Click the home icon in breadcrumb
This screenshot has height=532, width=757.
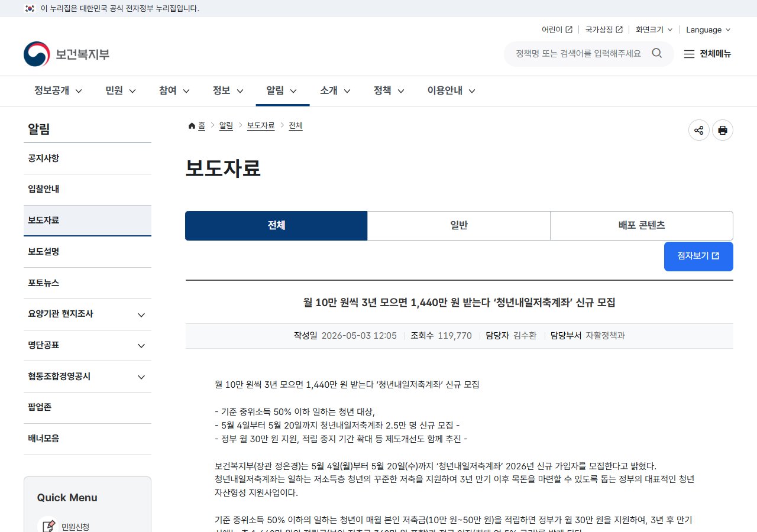[192, 126]
